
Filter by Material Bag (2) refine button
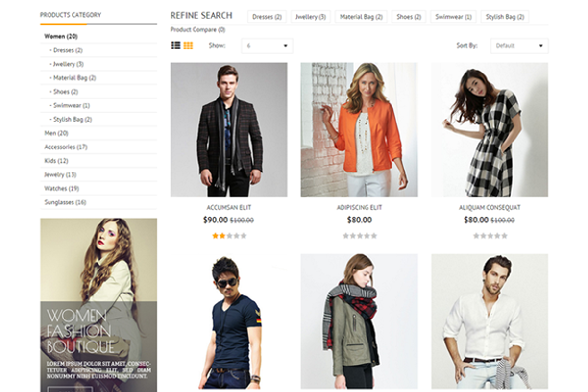click(x=361, y=17)
